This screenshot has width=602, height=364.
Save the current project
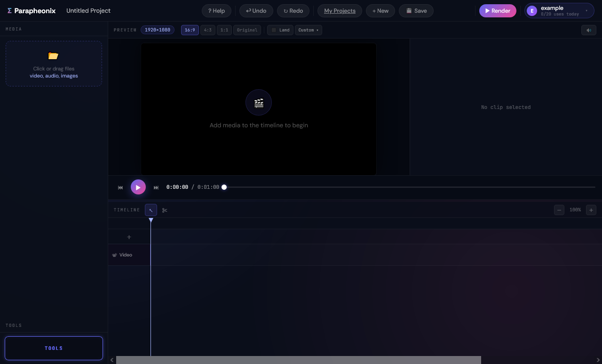[x=416, y=11]
